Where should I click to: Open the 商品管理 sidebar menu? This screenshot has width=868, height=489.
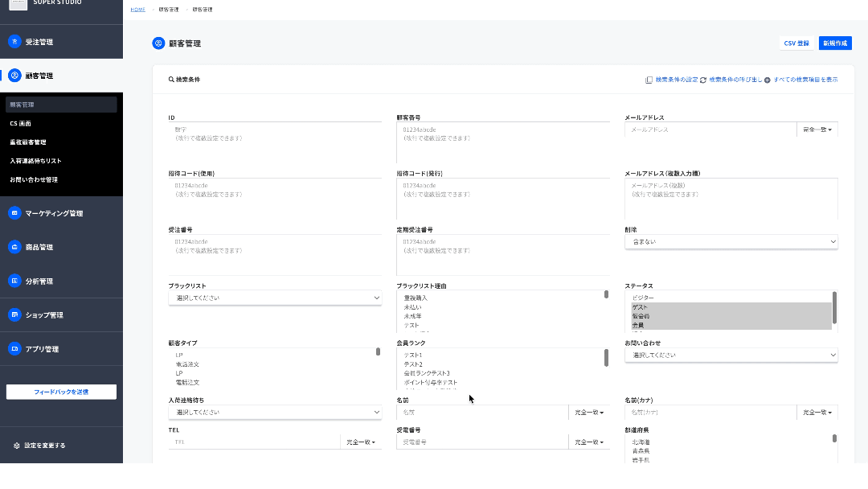pyautogui.click(x=61, y=247)
